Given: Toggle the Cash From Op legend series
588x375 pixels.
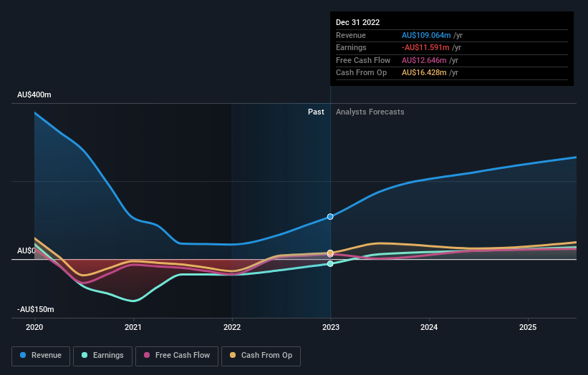Looking at the screenshot, I should (x=261, y=356).
